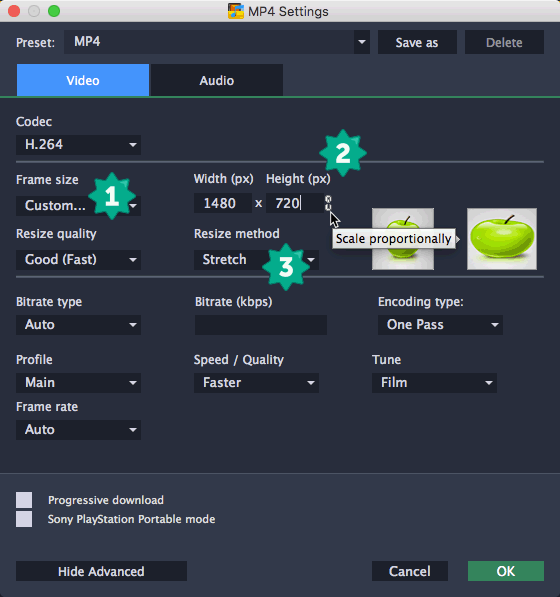Switch to the Audio tab
The height and width of the screenshot is (597, 560).
[x=217, y=80]
